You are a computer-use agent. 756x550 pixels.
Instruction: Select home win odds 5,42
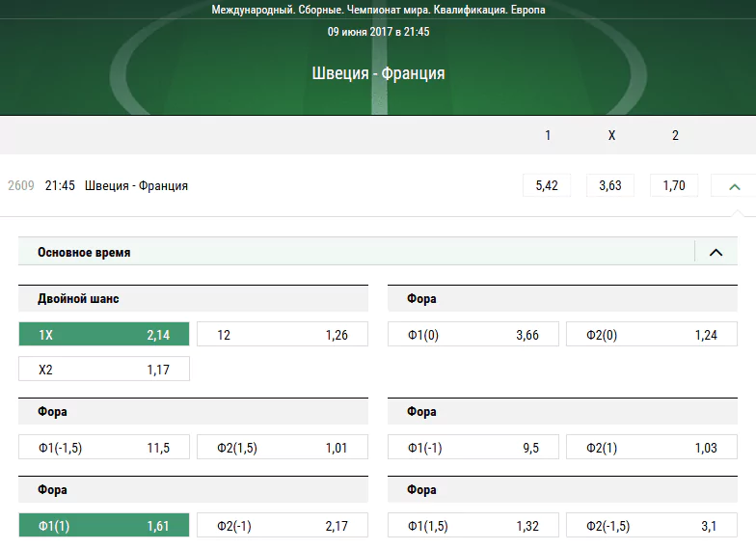pos(547,185)
